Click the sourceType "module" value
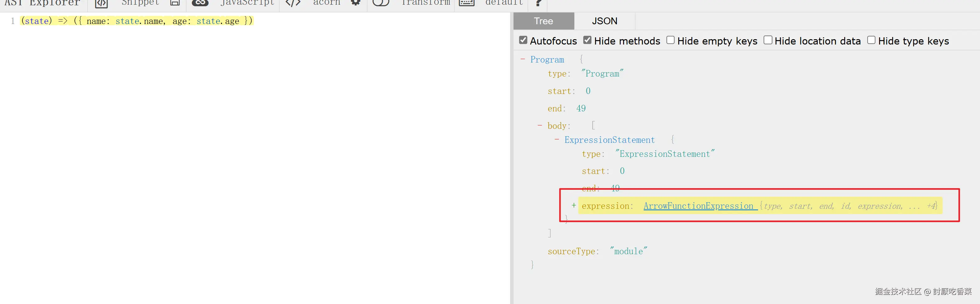The width and height of the screenshot is (980, 304). click(628, 251)
